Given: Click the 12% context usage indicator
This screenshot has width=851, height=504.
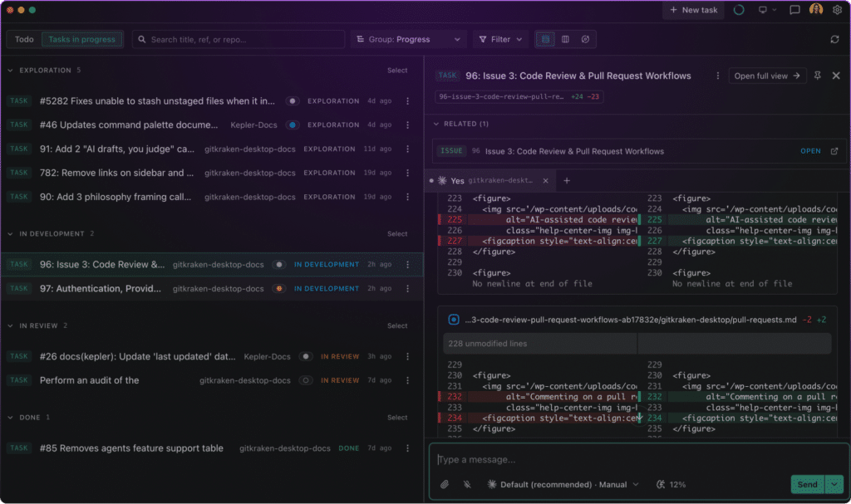Looking at the screenshot, I should [671, 484].
